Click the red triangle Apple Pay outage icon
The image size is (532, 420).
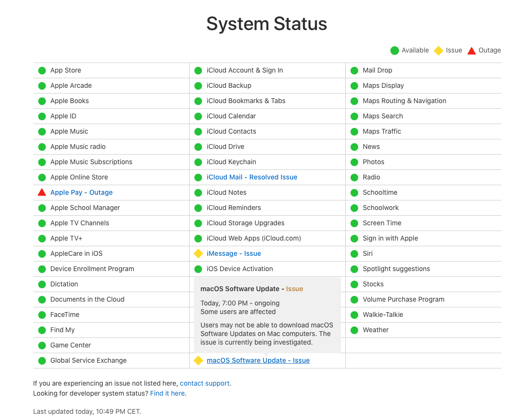click(42, 192)
